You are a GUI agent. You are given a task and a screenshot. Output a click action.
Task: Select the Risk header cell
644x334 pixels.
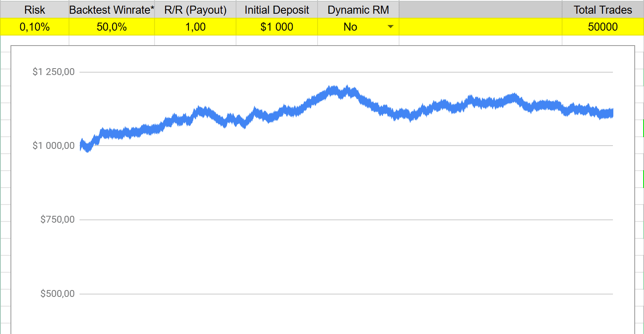tap(35, 10)
